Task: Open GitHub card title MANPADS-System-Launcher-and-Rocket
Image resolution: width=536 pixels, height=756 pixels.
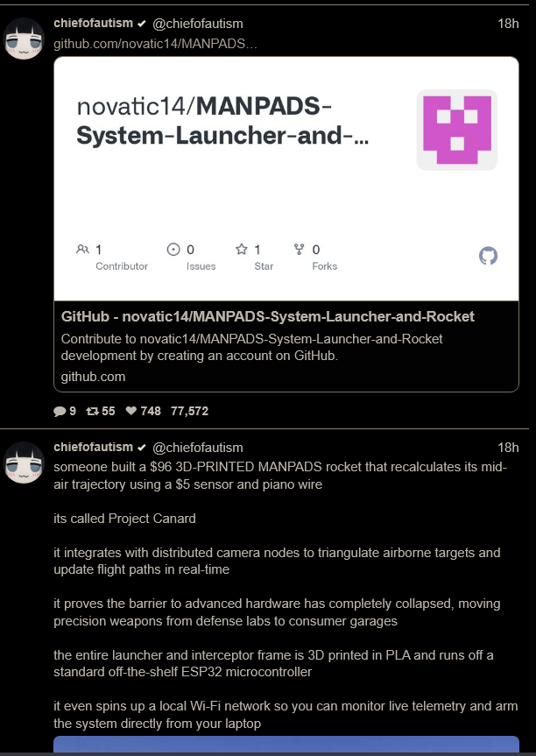Action: point(267,316)
